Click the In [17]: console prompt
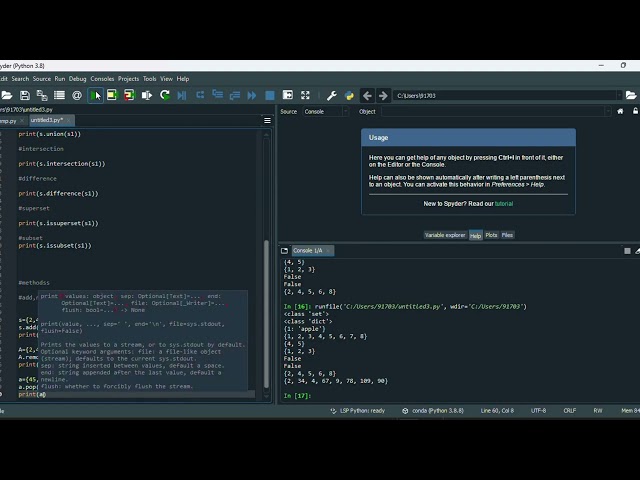The image size is (640, 480). (297, 396)
